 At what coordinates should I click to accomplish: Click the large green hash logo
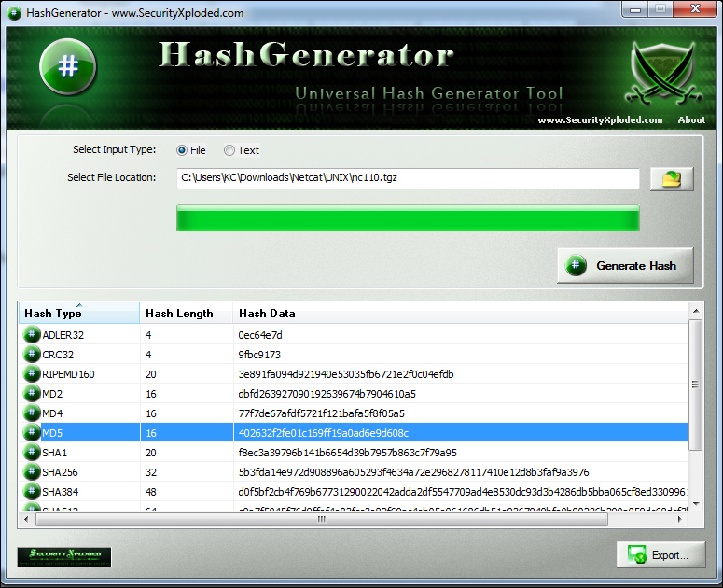68,67
